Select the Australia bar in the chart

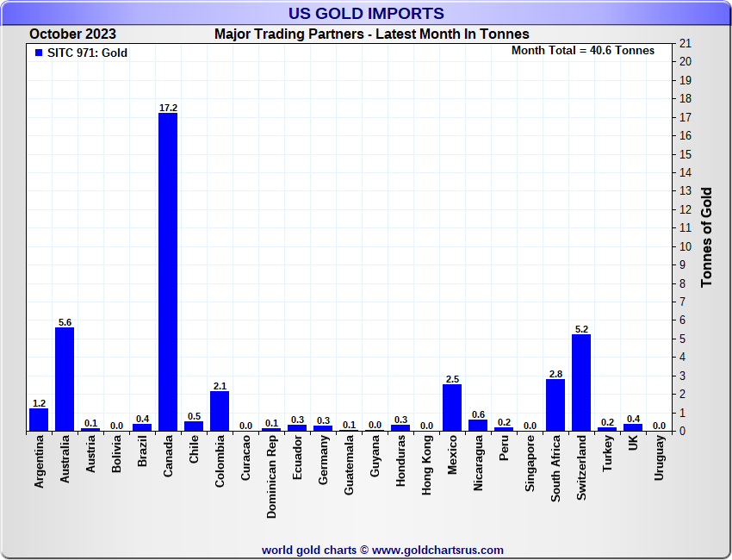pyautogui.click(x=65, y=379)
